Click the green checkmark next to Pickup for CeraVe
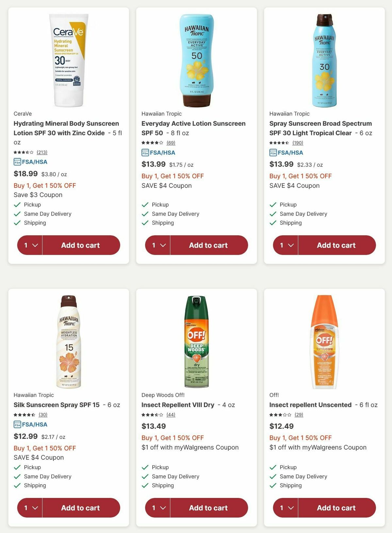This screenshot has width=392, height=533. coord(17,204)
